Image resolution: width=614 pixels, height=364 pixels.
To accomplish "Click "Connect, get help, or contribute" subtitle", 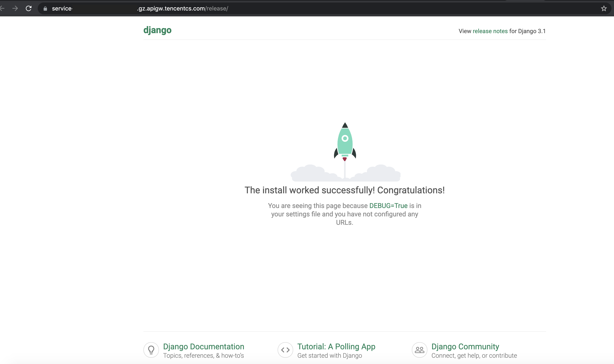I will [x=474, y=355].
